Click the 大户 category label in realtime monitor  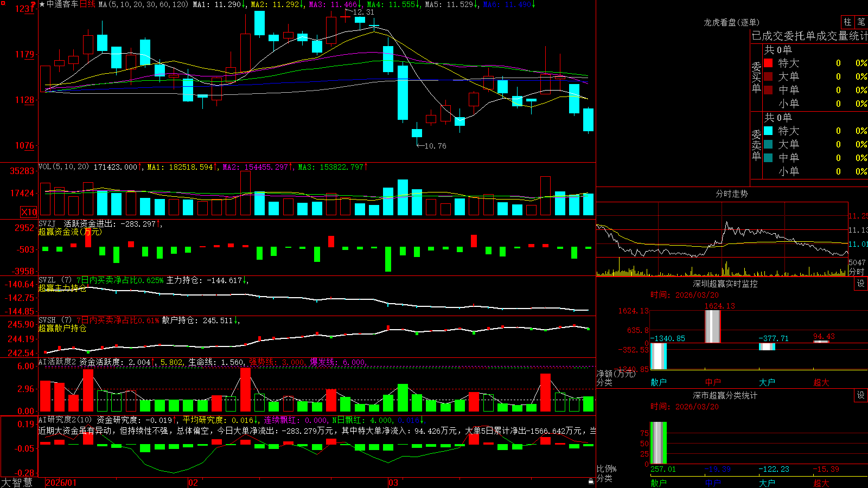(x=767, y=382)
